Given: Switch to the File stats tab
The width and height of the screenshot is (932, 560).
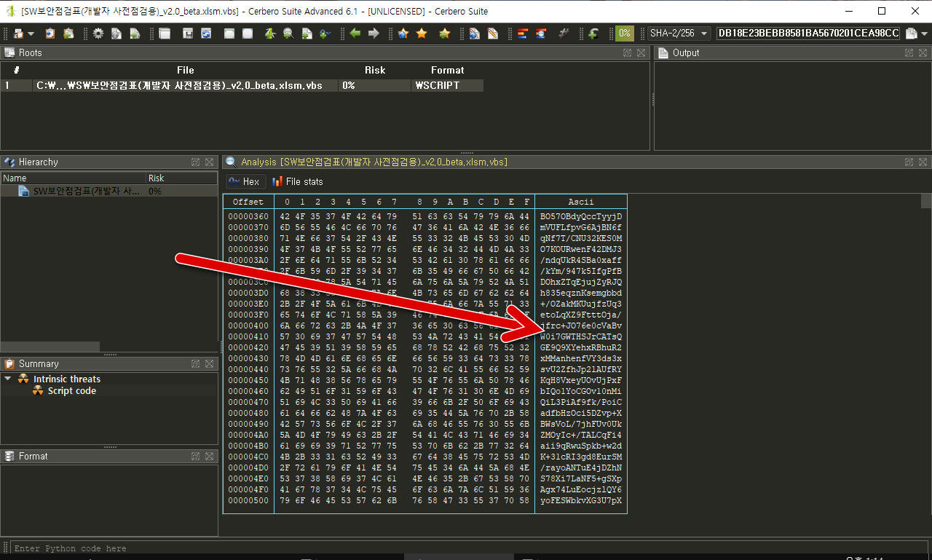Looking at the screenshot, I should click(x=298, y=181).
